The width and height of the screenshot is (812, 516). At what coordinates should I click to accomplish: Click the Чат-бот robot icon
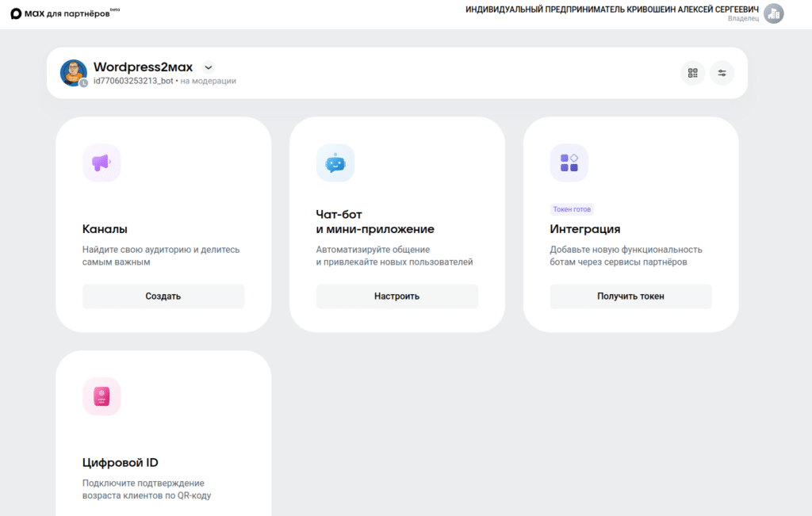pos(335,162)
